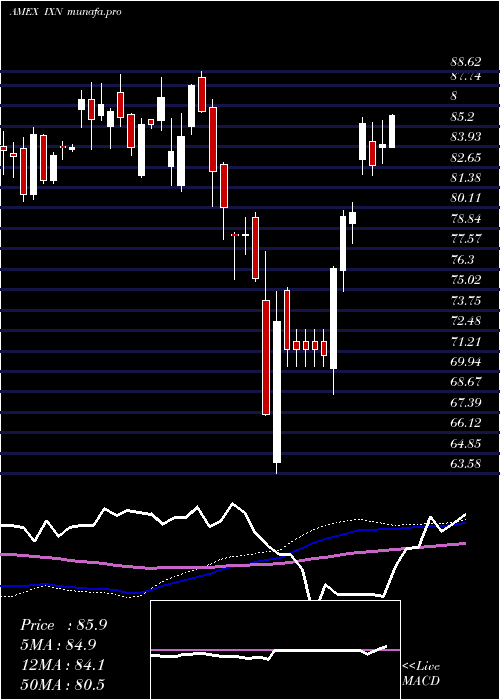This screenshot has width=500, height=700.
Task: Select the 67.39 price level label
Action: [466, 403]
